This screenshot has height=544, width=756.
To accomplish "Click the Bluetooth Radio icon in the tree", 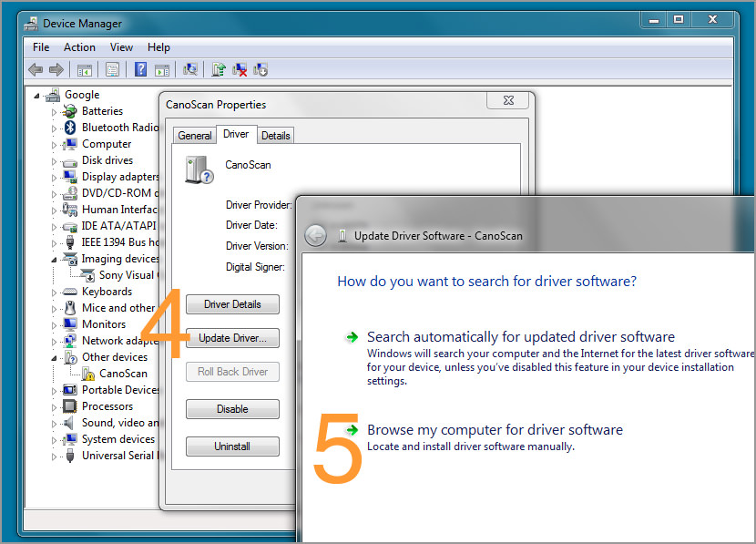I will (70, 128).
